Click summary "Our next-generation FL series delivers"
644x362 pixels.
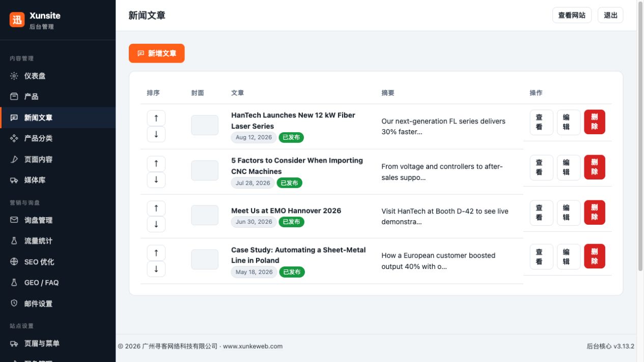[443, 121]
